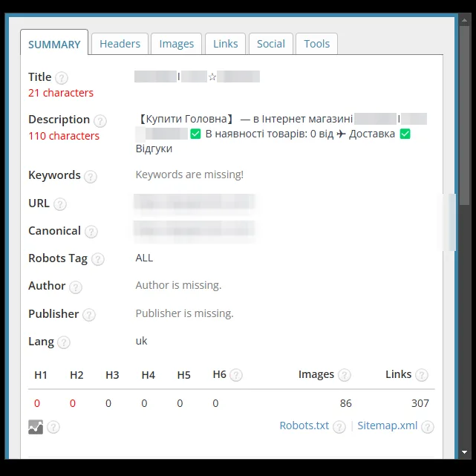The width and height of the screenshot is (476, 476).
Task: Click 'Publisher is missing.' text
Action: click(185, 313)
